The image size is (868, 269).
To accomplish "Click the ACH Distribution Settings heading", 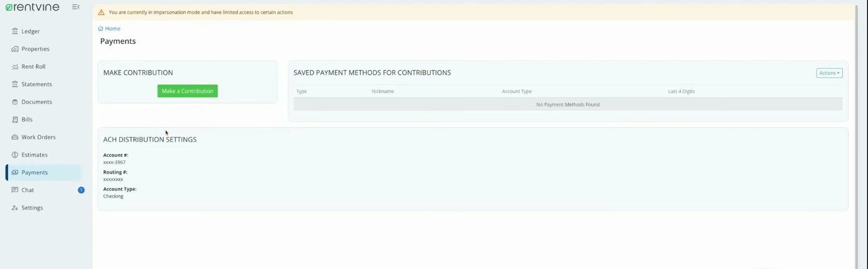I will tap(150, 139).
